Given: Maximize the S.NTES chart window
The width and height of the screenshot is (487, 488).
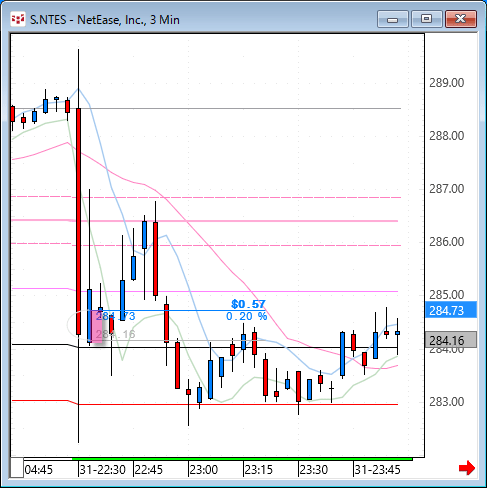Looking at the screenshot, I should [427, 19].
